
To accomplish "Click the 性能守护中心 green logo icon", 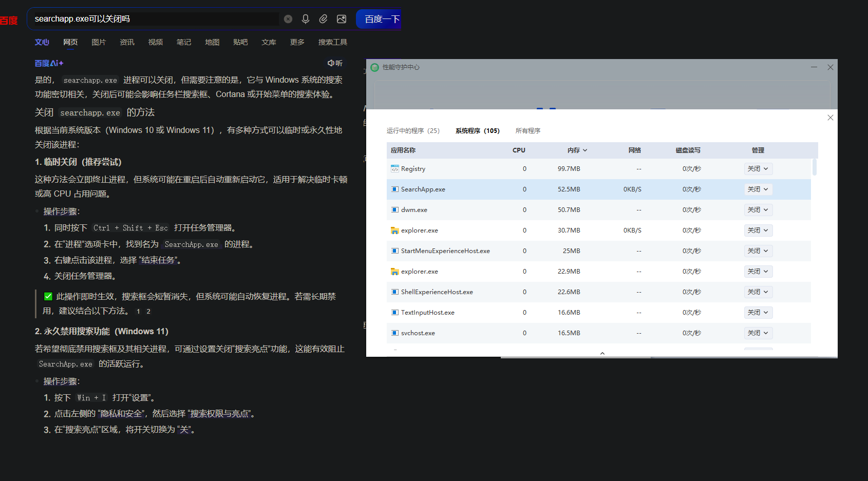I will pyautogui.click(x=375, y=67).
